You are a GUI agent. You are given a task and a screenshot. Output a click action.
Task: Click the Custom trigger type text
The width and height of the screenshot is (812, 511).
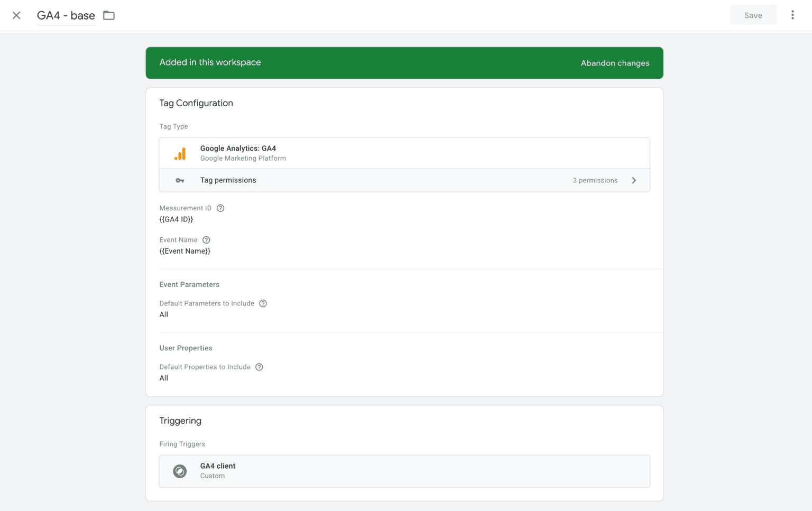[x=213, y=476]
